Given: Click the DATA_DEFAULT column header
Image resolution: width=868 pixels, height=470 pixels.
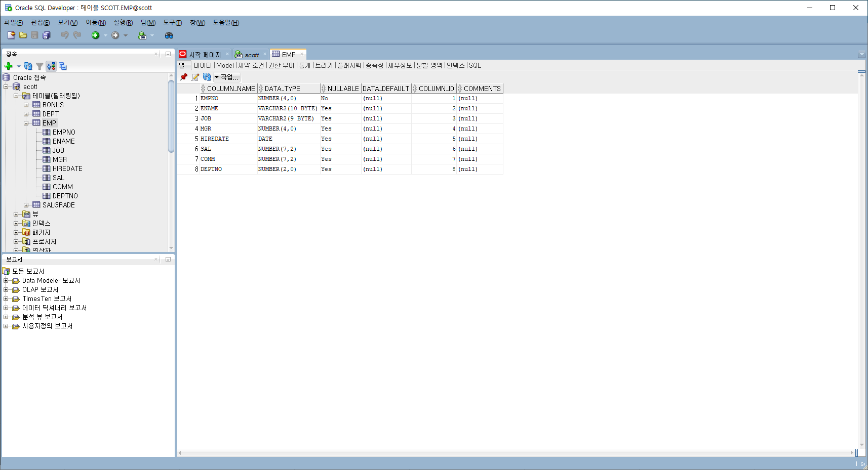Looking at the screenshot, I should pos(386,89).
